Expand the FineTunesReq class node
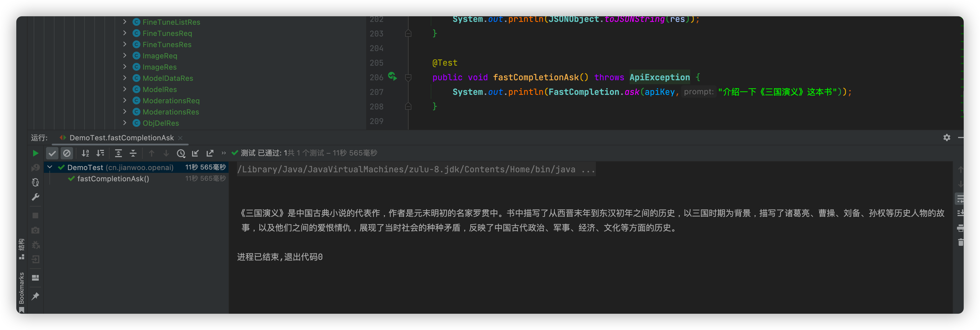 point(125,33)
